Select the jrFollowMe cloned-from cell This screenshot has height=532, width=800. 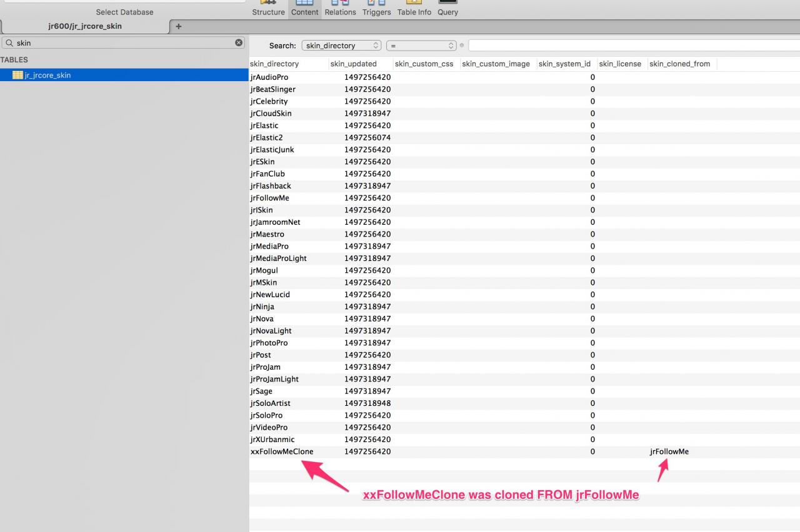pyautogui.click(x=669, y=451)
